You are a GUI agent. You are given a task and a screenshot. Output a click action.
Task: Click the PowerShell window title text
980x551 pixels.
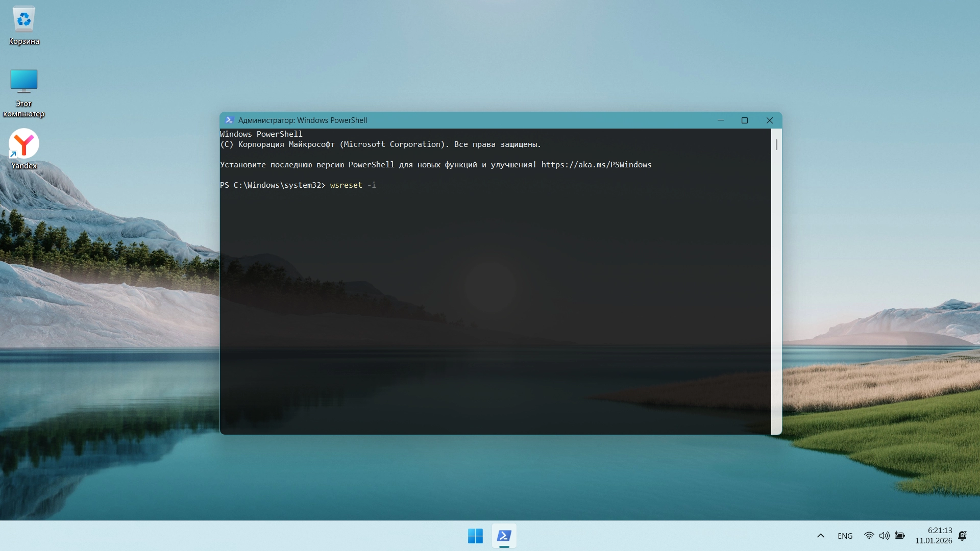302,120
